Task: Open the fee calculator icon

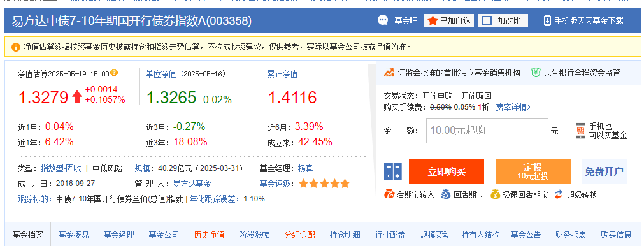Action: [392, 171]
